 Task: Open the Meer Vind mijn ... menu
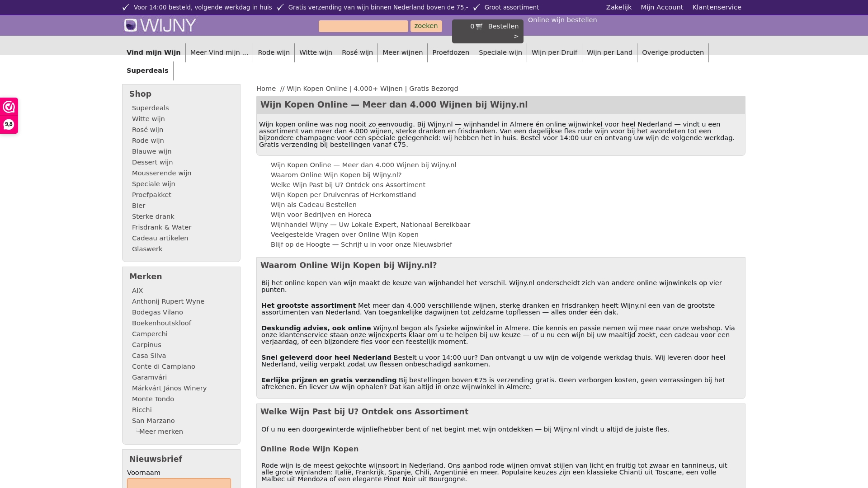click(x=219, y=52)
